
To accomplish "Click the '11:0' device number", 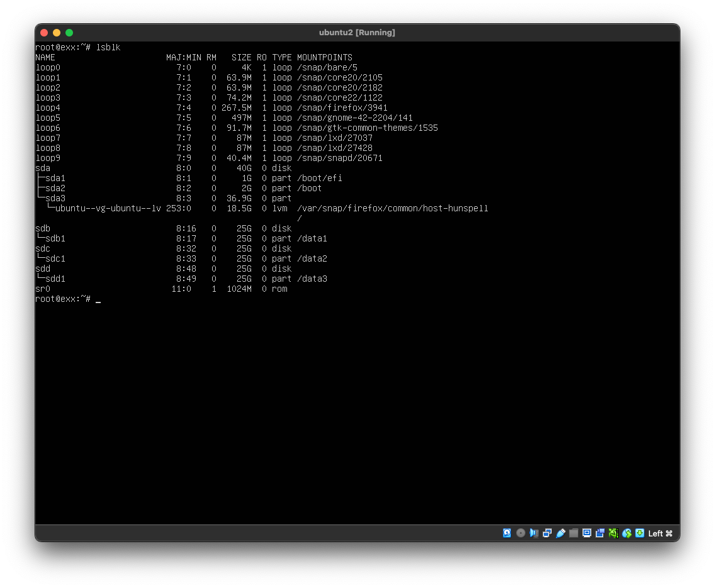I will [181, 289].
